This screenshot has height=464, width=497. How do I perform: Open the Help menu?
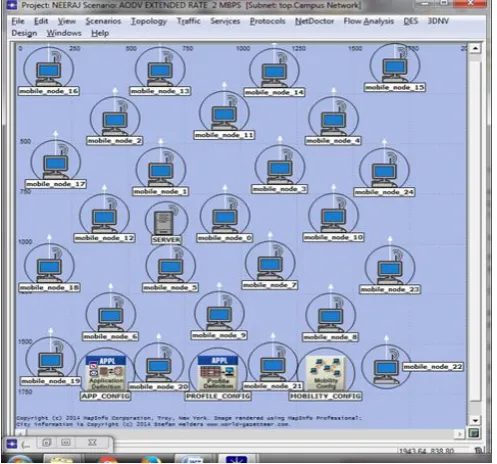(x=100, y=33)
